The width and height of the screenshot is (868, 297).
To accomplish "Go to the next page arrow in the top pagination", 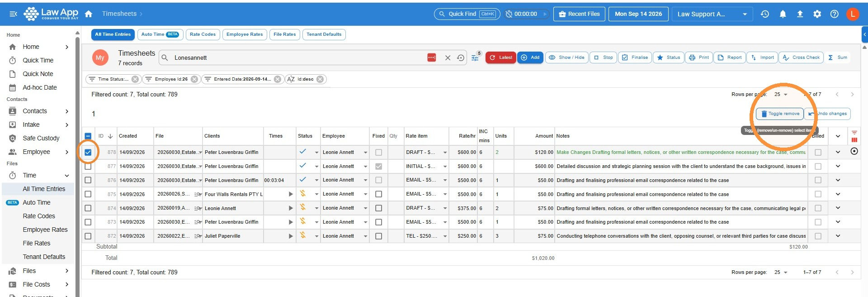I will (x=852, y=94).
